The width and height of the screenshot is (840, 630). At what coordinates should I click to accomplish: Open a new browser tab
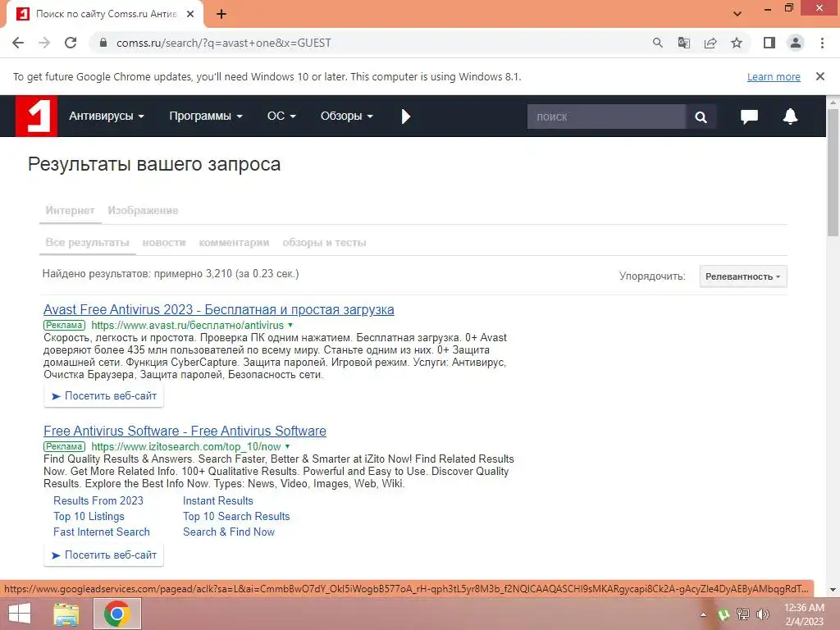[221, 15]
